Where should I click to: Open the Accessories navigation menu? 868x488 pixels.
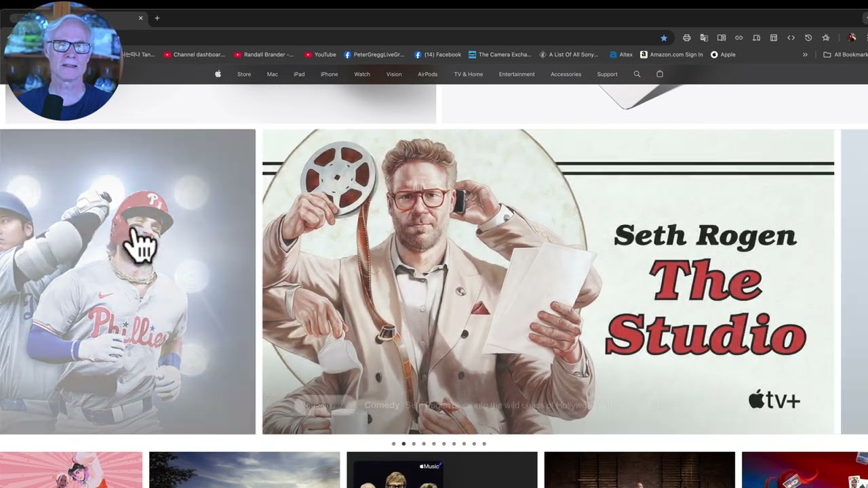click(566, 74)
